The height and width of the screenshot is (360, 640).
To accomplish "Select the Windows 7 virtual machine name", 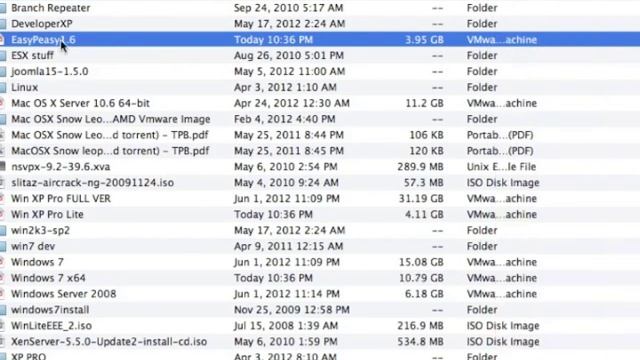I will (x=37, y=262).
